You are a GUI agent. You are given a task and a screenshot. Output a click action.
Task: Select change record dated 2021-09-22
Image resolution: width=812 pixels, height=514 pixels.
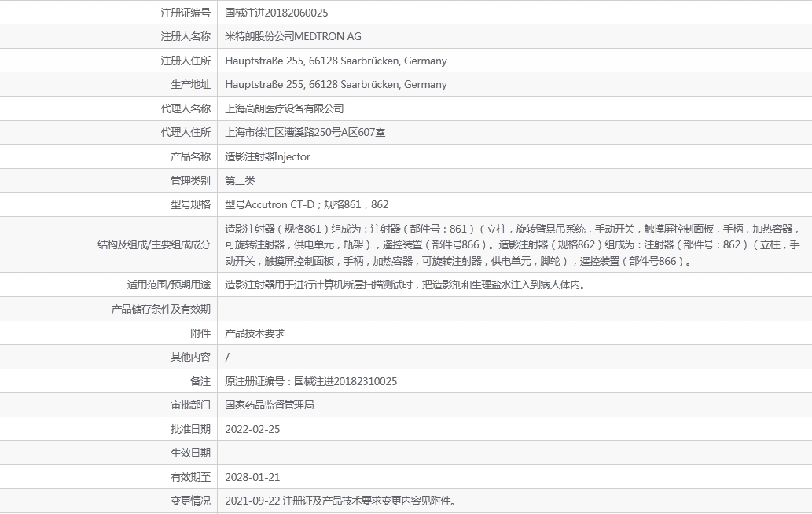coord(340,501)
